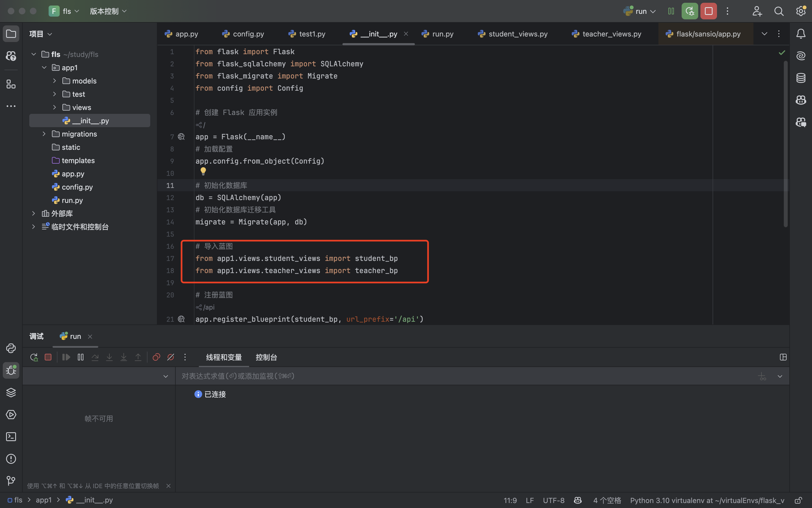Open the Terminal tool window

11,437
